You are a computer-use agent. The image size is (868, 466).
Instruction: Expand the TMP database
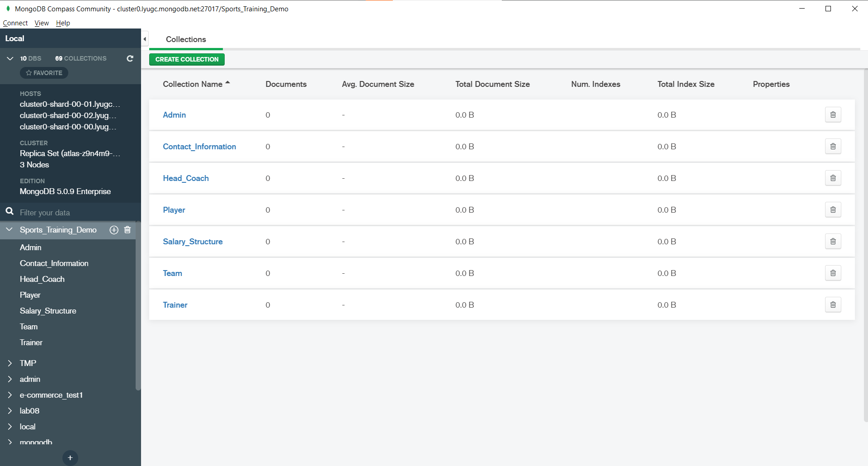(x=10, y=363)
